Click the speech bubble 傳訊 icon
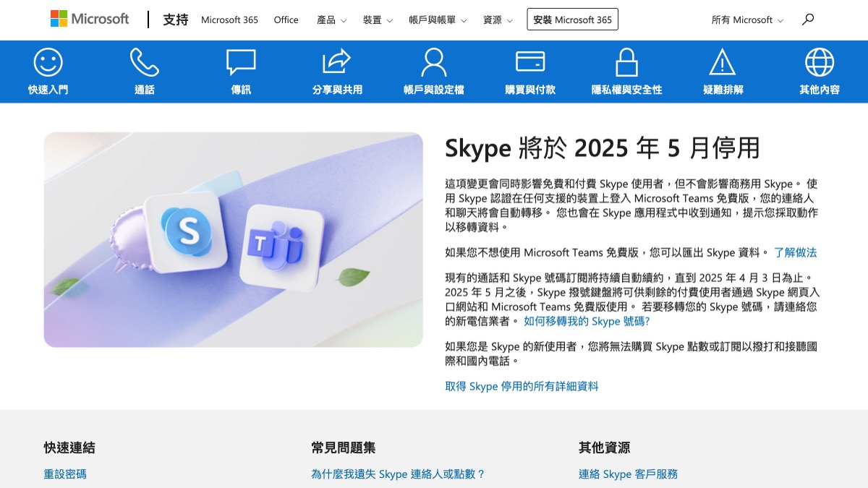Screen dimensions: 868x488 pos(241,63)
